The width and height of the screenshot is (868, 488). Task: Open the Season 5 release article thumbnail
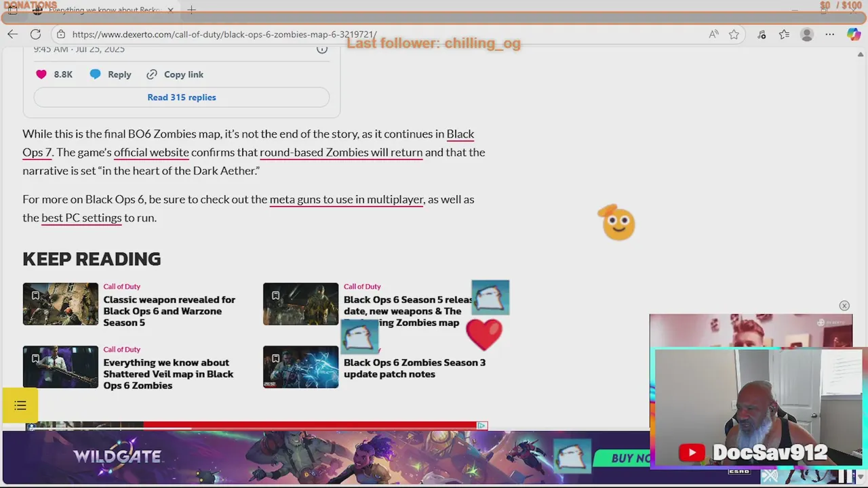click(300, 304)
